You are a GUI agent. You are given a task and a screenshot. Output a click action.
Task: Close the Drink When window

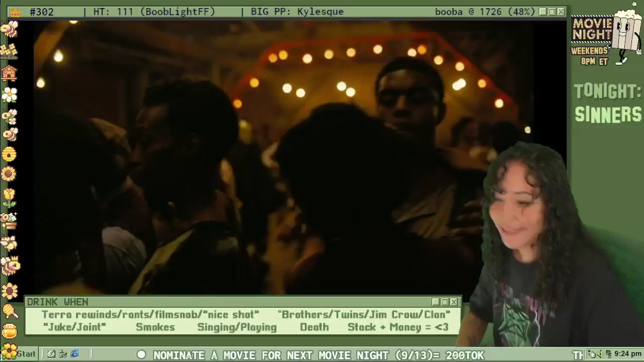(454, 302)
